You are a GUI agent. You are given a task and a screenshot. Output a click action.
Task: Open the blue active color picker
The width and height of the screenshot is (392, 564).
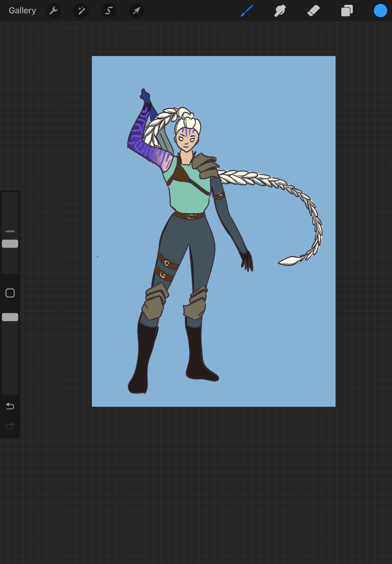(380, 11)
